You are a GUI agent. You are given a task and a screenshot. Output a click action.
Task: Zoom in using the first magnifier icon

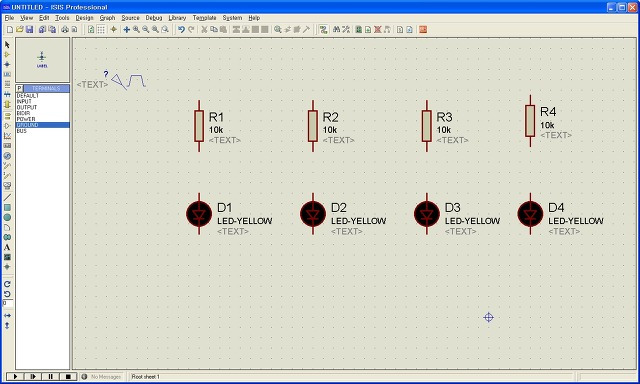click(x=136, y=29)
